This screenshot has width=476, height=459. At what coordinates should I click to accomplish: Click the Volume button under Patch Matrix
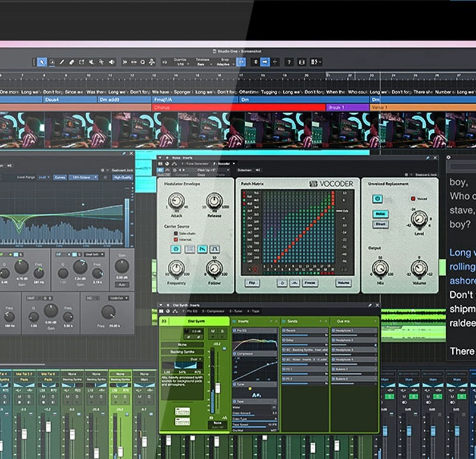pos(343,283)
